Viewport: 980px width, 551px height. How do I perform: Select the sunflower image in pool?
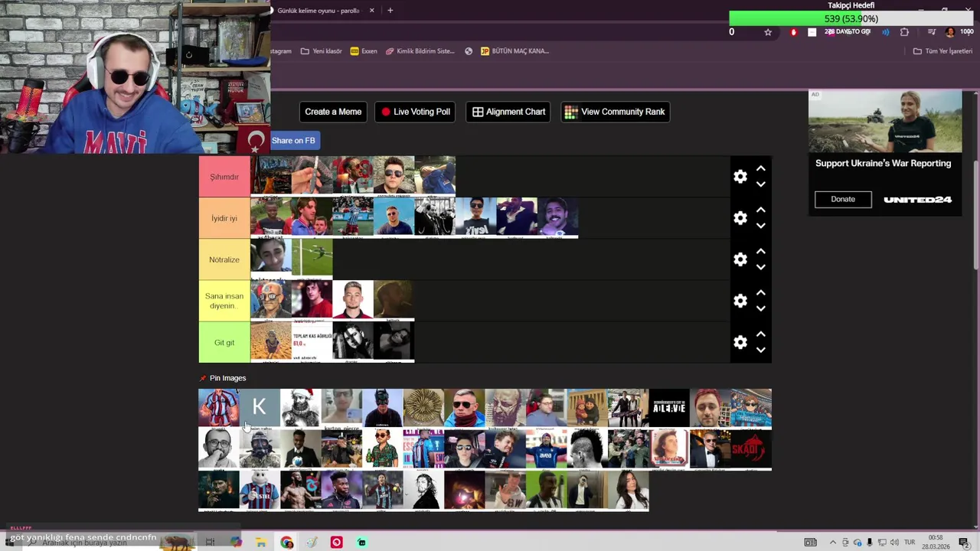[423, 407]
